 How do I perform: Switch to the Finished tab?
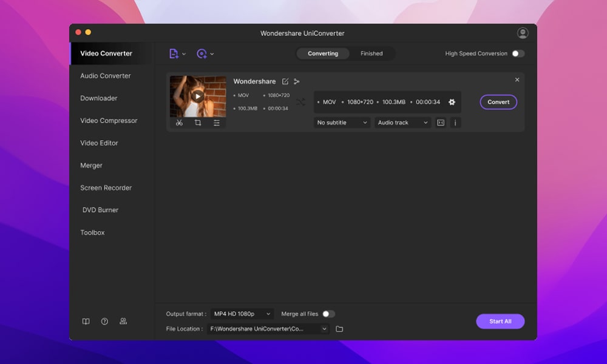(x=372, y=53)
